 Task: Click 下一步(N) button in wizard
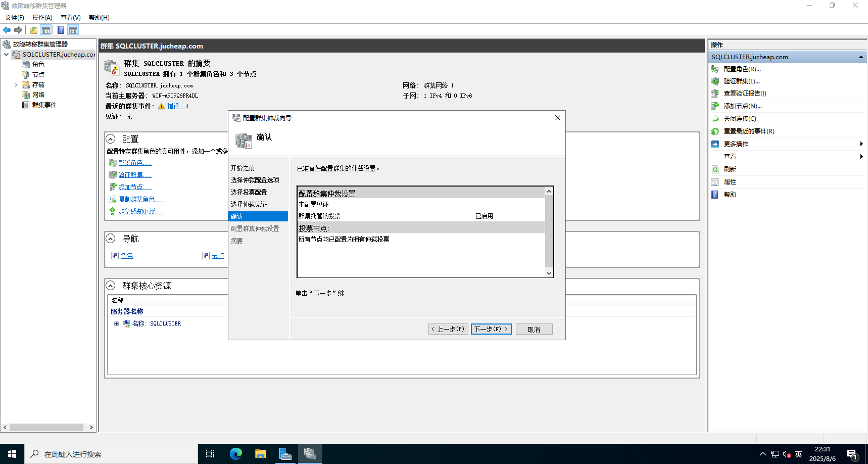(x=491, y=329)
